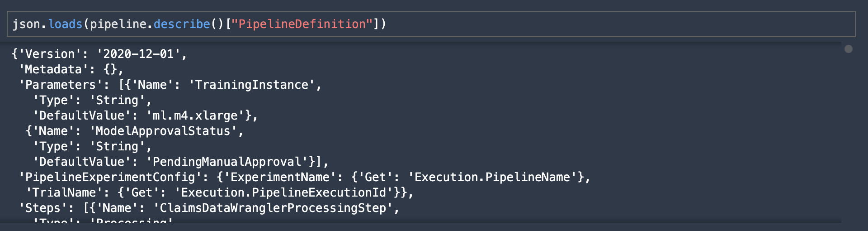Viewport: 868px width, 231px height.
Task: Click the 'ClaimsDataWranglerProcessingStep' step name
Action: coord(273,208)
